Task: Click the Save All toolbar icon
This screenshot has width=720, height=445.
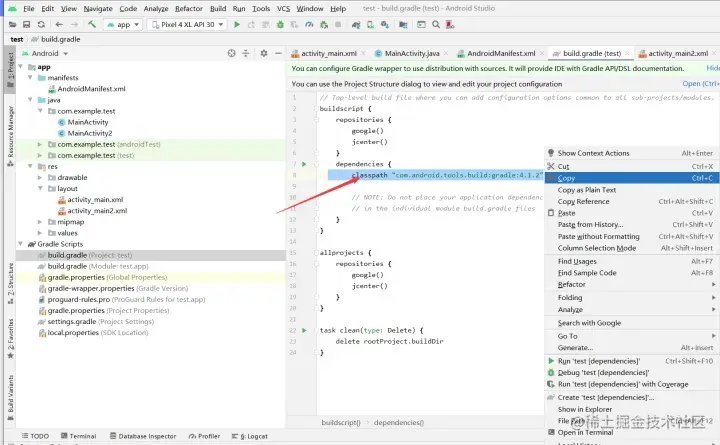Action: click(x=27, y=24)
